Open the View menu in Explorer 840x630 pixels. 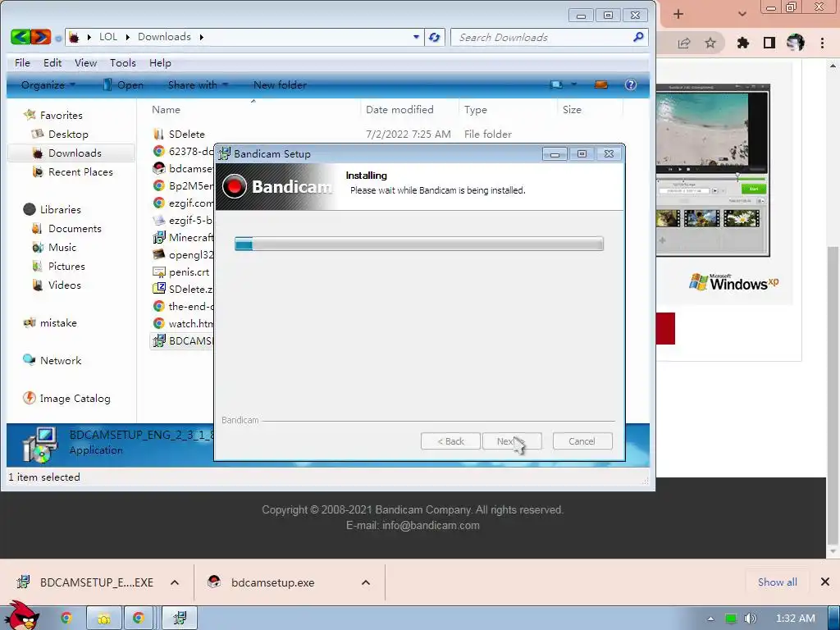pyautogui.click(x=85, y=62)
